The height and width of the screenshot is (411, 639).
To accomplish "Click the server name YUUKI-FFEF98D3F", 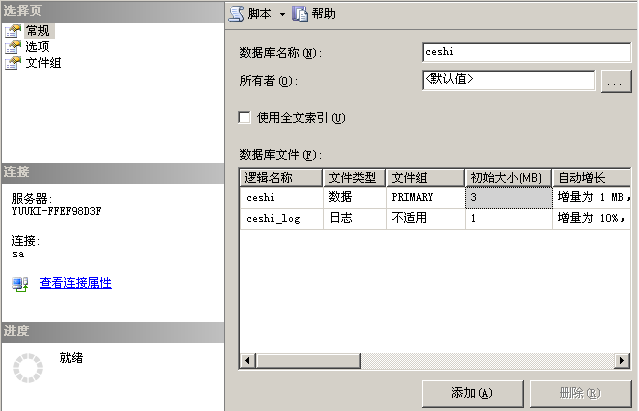I will (56, 211).
